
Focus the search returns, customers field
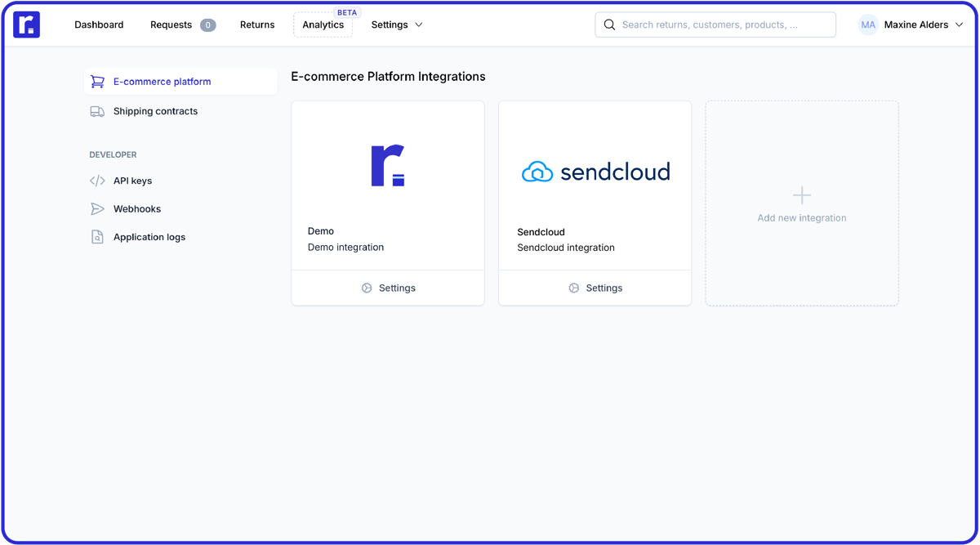[x=715, y=25]
